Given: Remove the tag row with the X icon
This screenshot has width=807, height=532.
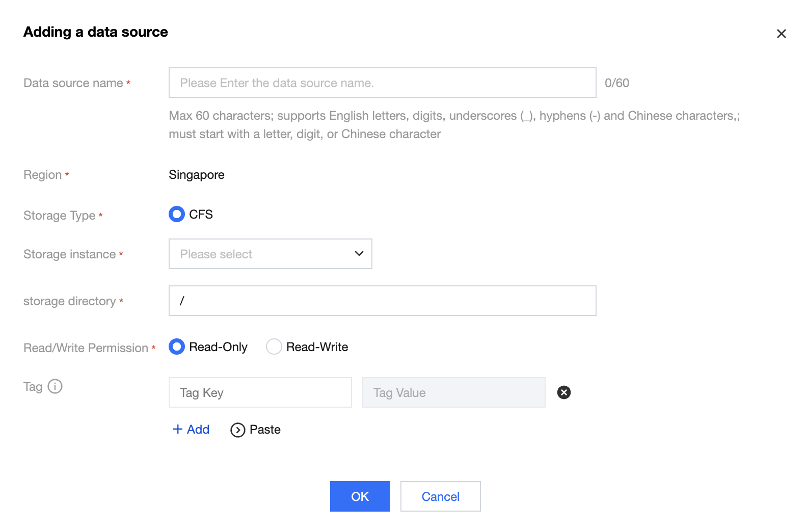Looking at the screenshot, I should coord(563,392).
